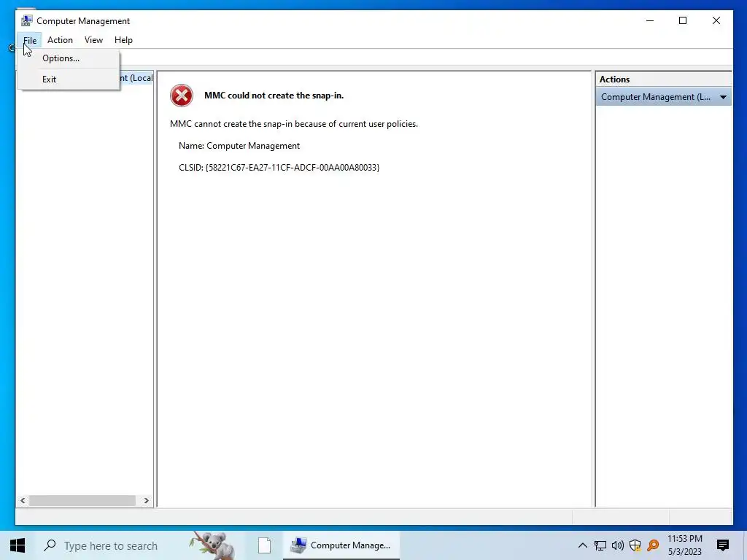Open the File menu
747x560 pixels.
pyautogui.click(x=29, y=41)
